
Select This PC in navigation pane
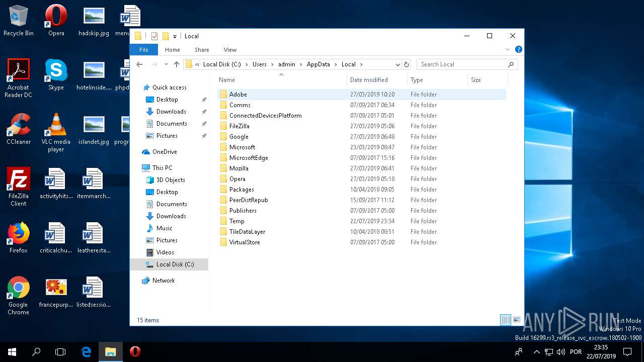[x=157, y=168]
